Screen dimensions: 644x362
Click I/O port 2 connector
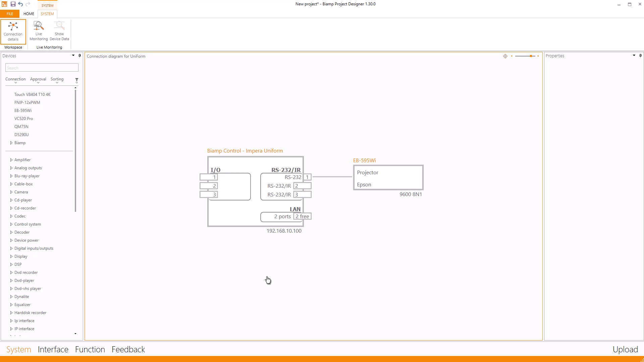[209, 186]
